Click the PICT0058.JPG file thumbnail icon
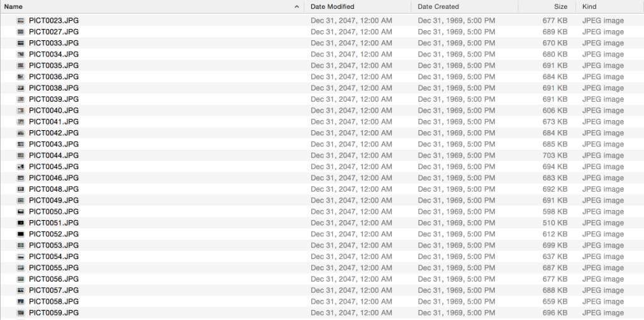This screenshot has width=644, height=320. (x=21, y=302)
